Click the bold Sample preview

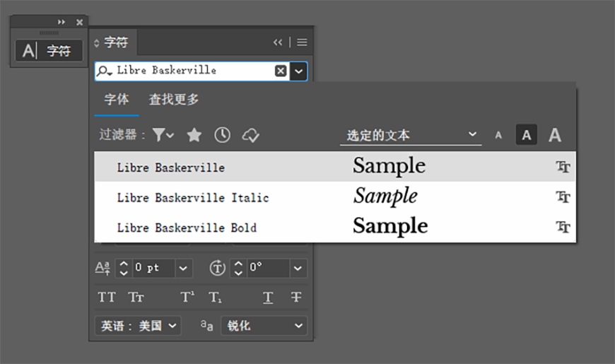coord(390,226)
